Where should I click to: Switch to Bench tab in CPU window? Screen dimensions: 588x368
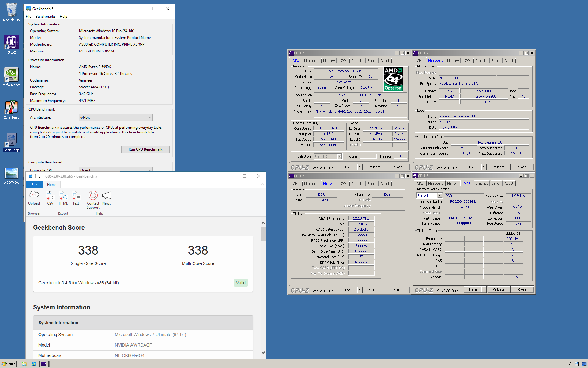372,61
